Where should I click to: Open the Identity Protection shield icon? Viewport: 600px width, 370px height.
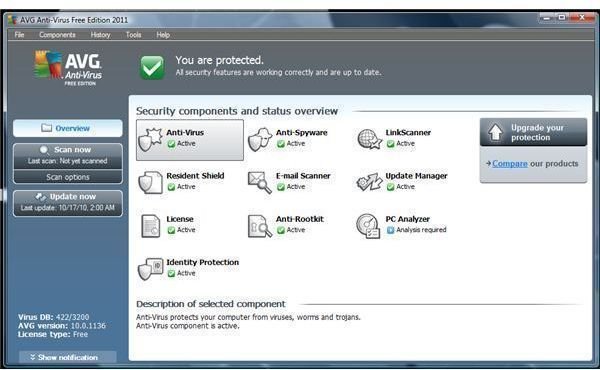(x=151, y=269)
